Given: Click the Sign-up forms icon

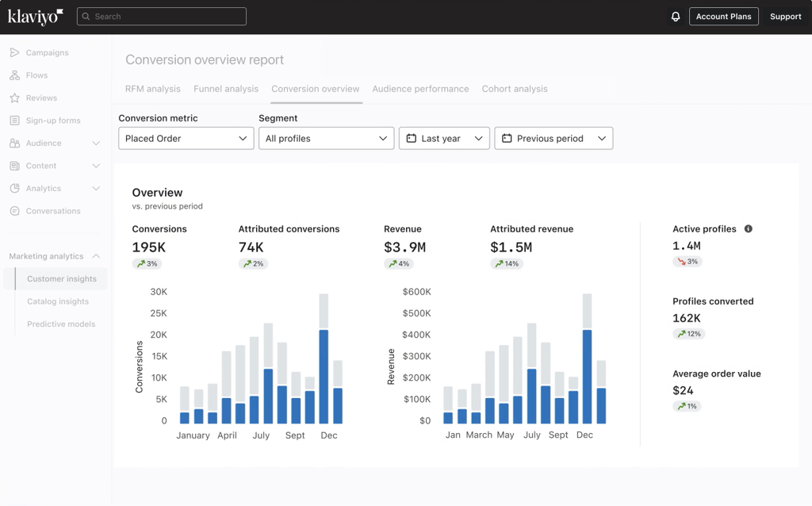Looking at the screenshot, I should (x=14, y=121).
